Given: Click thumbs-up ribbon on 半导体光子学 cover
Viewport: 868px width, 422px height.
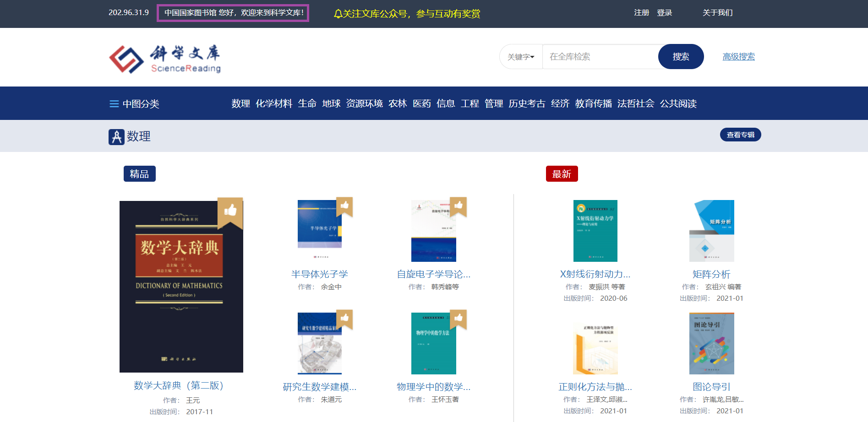Looking at the screenshot, I should pyautogui.click(x=344, y=206).
